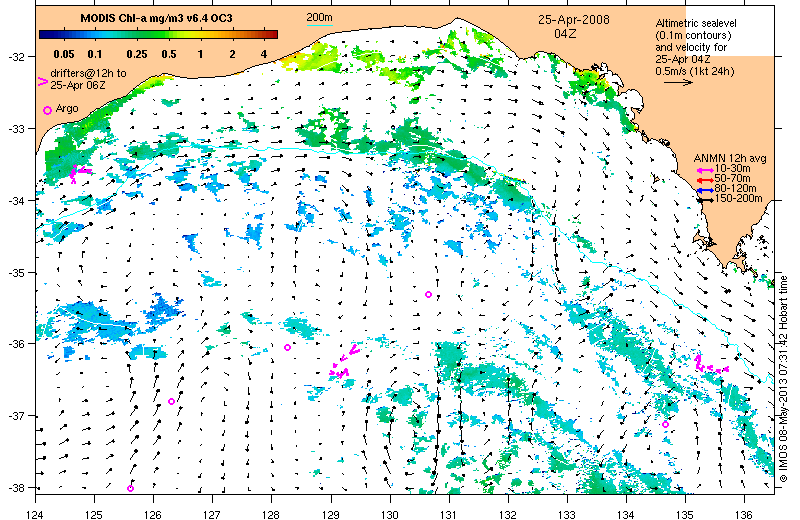Click the 'Altimetric sealevel' legend text
800x520 pixels.
coord(696,23)
